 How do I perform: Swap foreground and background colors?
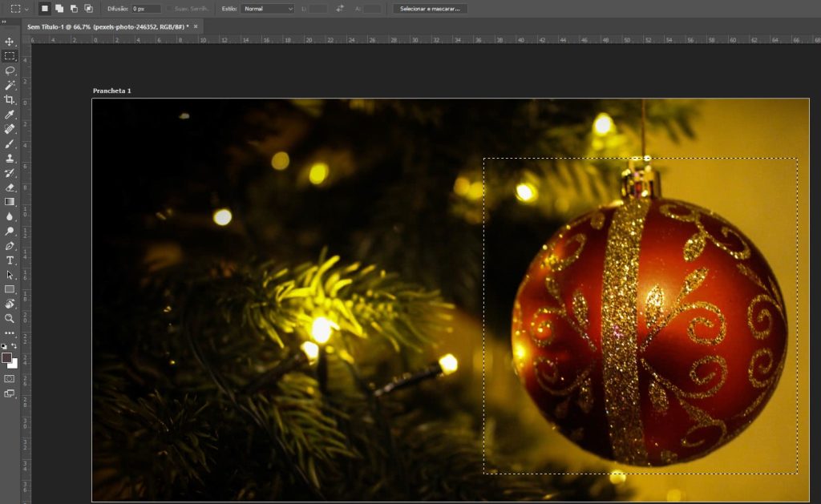pos(14,346)
